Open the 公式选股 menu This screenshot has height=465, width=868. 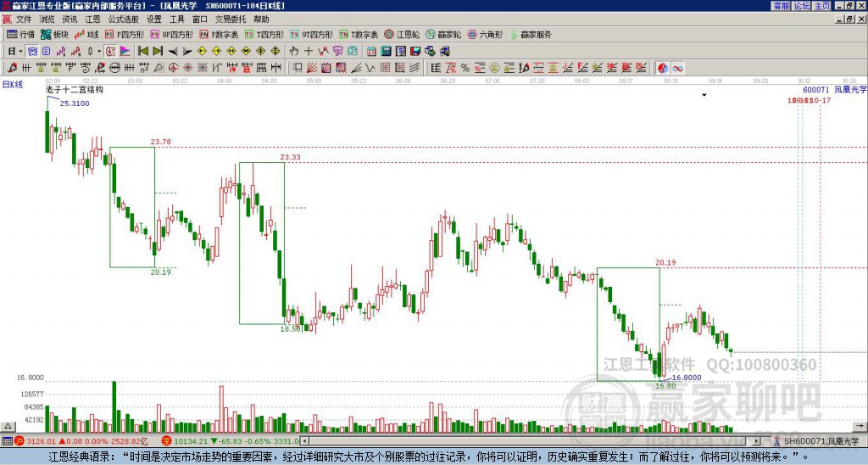pyautogui.click(x=124, y=20)
